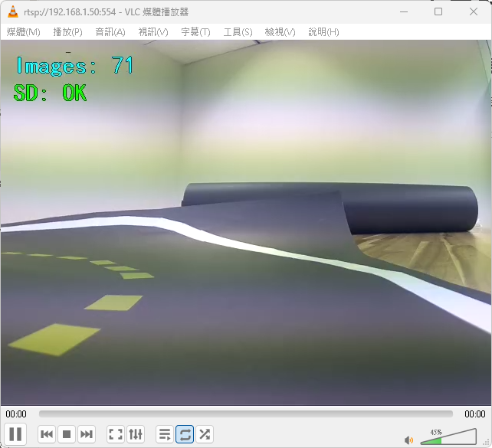Viewport: 492px width, 448px height.
Task: Click the window resize grip corner
Action: point(487,443)
